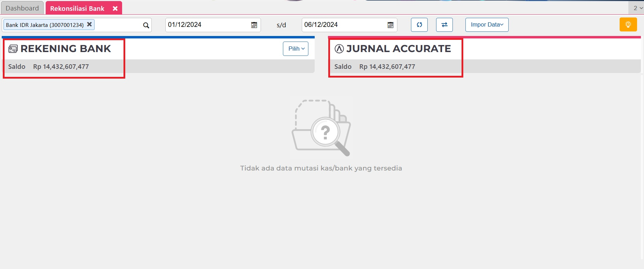Expand the Pilih dropdown in Rekening Bank
This screenshot has height=269, width=644.
[296, 49]
